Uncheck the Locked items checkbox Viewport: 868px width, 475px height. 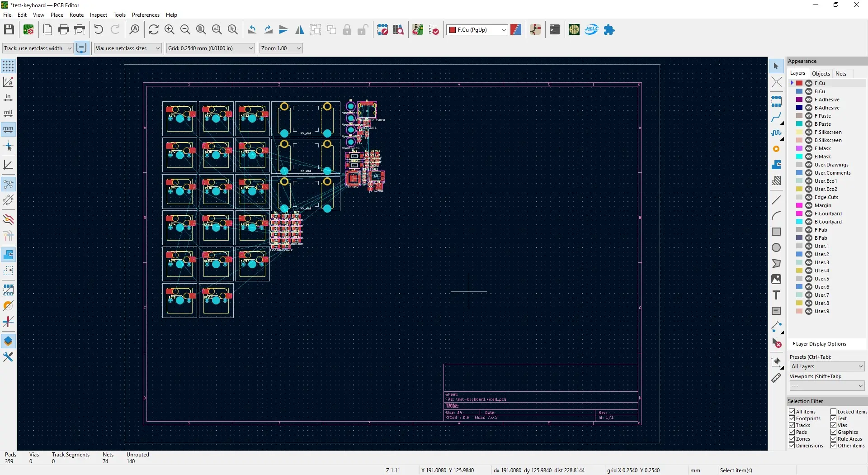[x=834, y=412]
